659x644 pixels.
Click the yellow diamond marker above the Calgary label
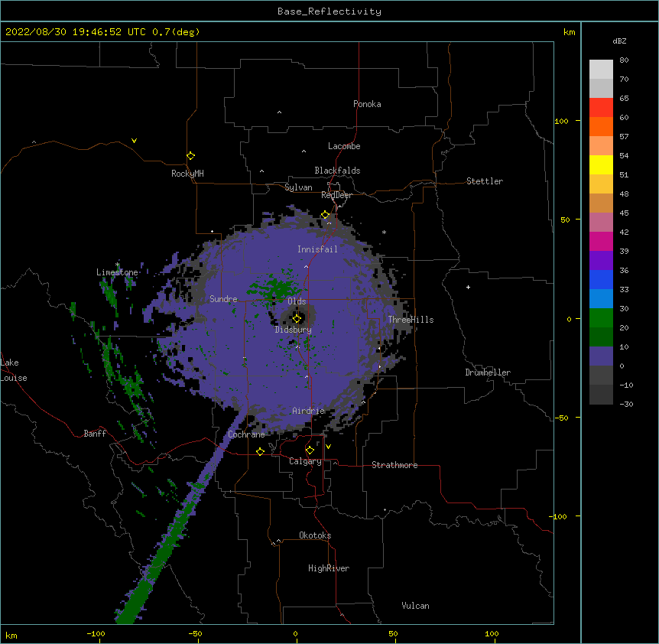click(x=310, y=450)
